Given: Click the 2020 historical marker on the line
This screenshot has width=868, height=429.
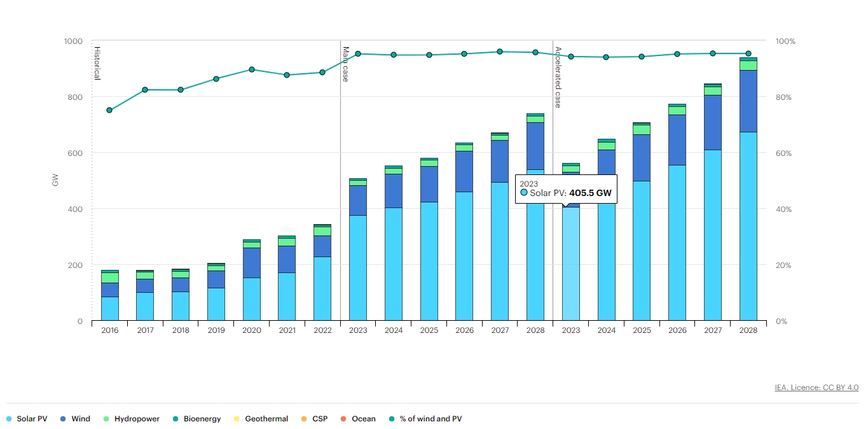Looking at the screenshot, I should [x=252, y=69].
